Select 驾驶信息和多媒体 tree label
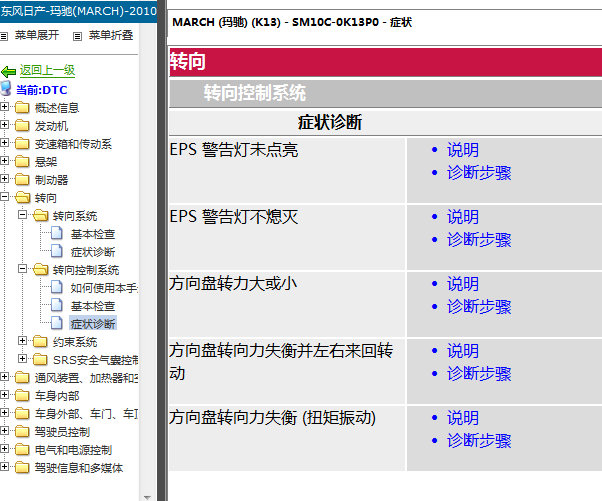The image size is (602, 501). (79, 468)
